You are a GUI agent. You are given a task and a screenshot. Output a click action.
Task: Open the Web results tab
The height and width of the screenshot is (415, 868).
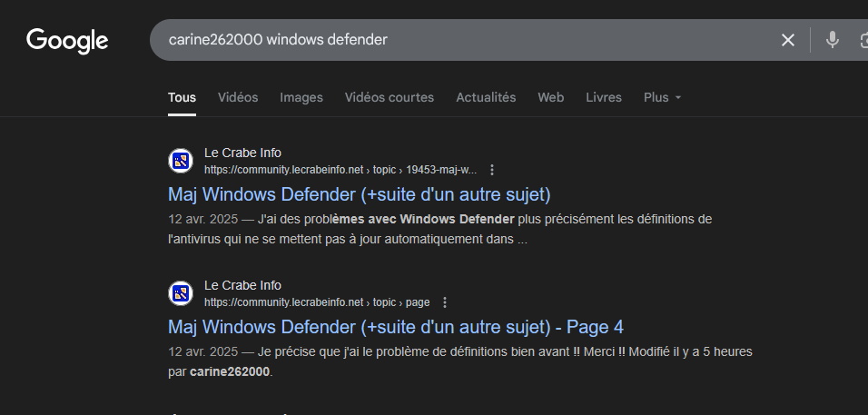[551, 97]
